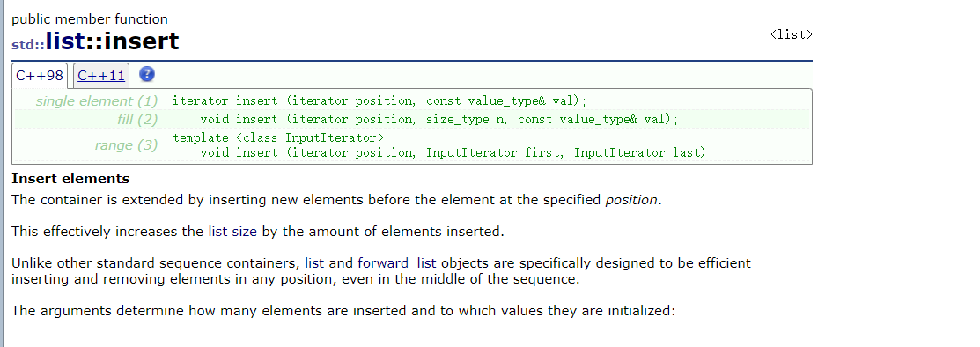Open the <list> header link
This screenshot has height=347, width=980.
pos(792,35)
